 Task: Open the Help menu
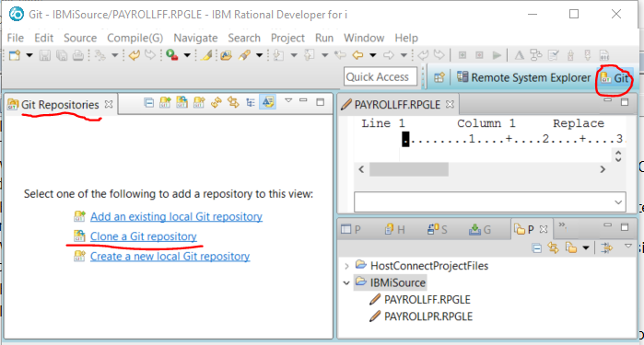click(x=406, y=38)
